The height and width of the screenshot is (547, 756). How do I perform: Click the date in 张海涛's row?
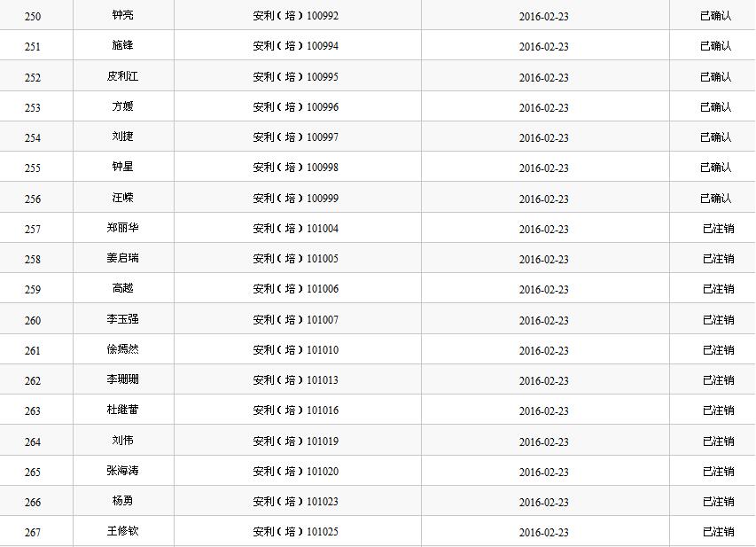coord(543,473)
